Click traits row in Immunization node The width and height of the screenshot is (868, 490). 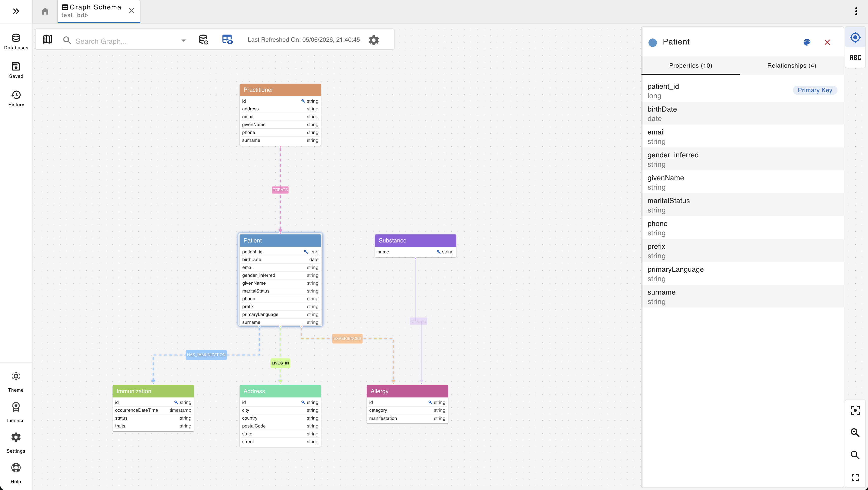tap(153, 426)
